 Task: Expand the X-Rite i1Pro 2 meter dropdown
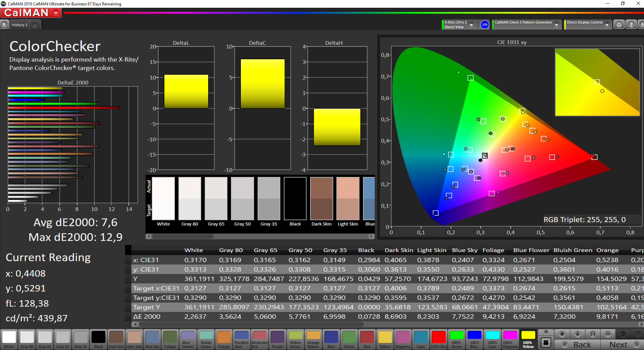point(472,25)
